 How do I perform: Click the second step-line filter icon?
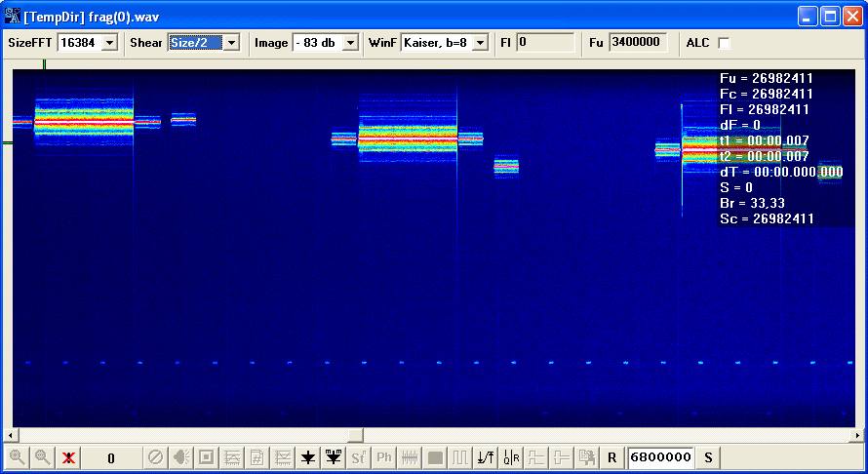[562, 457]
